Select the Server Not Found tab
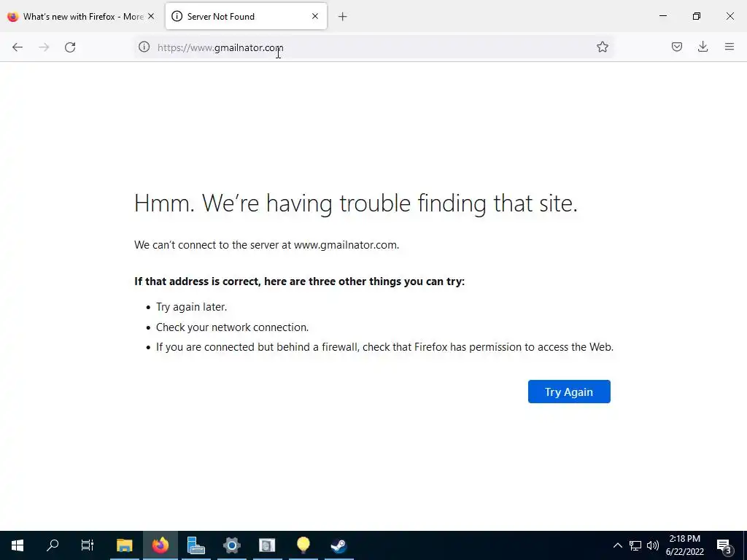The height and width of the screenshot is (560, 747). (x=246, y=17)
